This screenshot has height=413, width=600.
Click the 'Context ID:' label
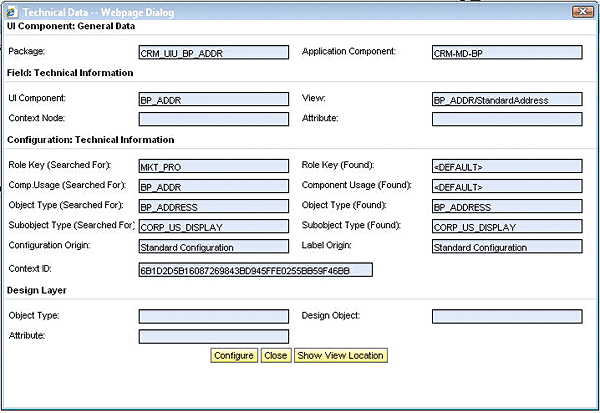[30, 269]
